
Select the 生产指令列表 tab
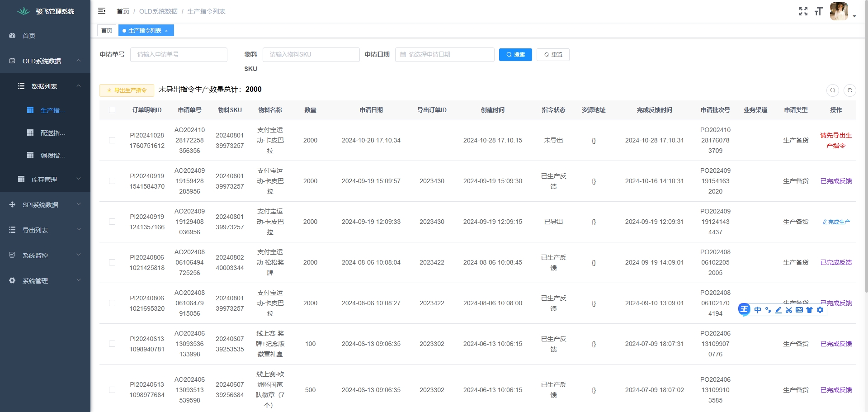click(145, 31)
